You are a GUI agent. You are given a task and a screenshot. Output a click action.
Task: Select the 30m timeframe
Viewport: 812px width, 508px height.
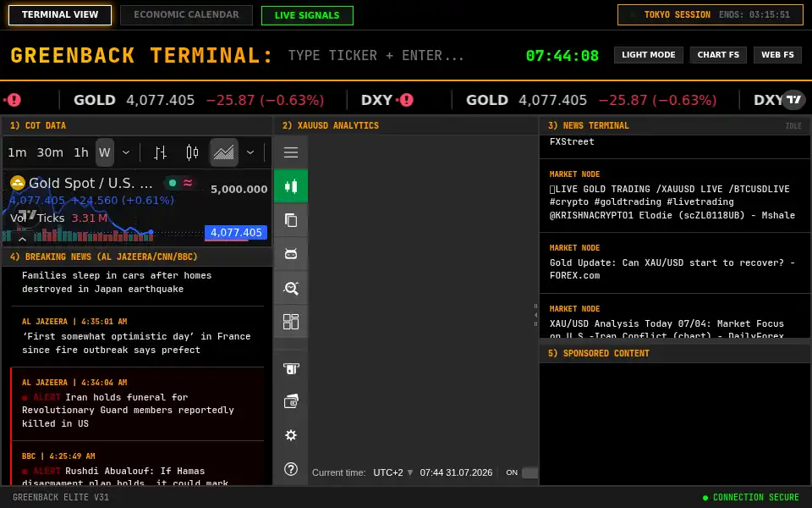(x=50, y=152)
